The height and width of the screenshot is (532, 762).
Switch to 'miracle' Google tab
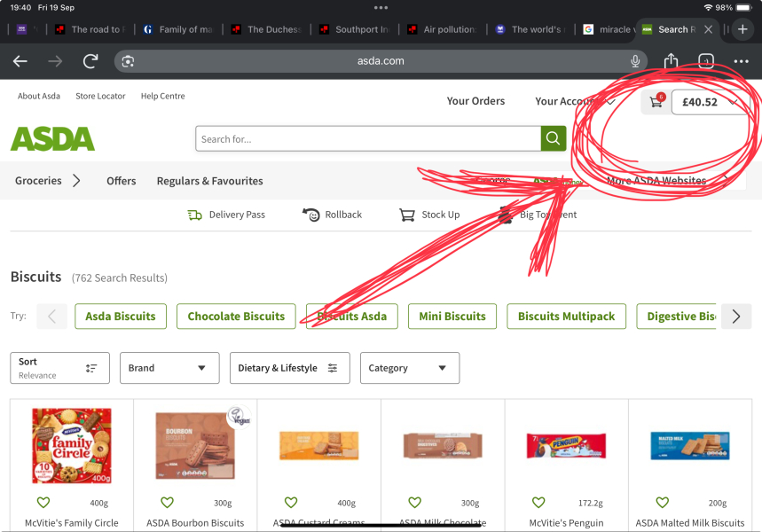click(608, 29)
